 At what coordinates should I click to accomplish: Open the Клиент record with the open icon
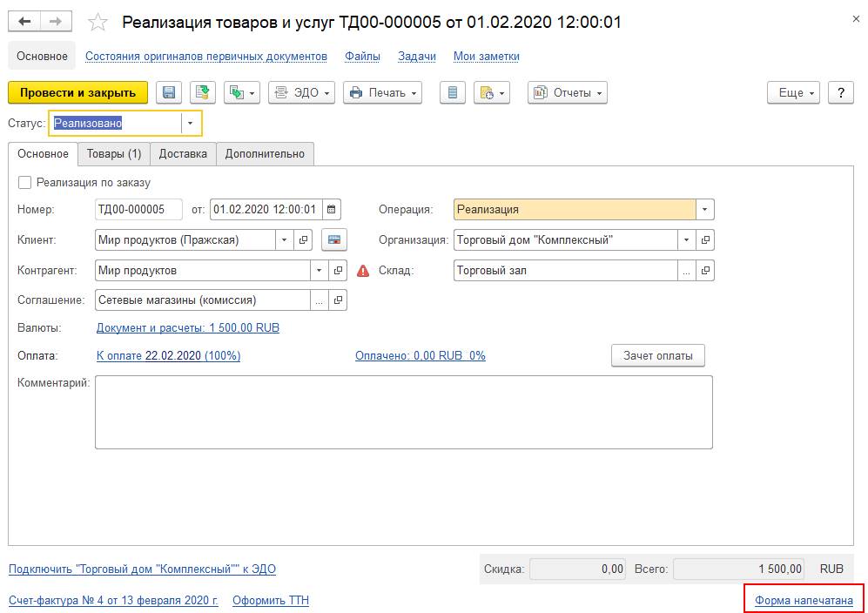pyautogui.click(x=303, y=239)
